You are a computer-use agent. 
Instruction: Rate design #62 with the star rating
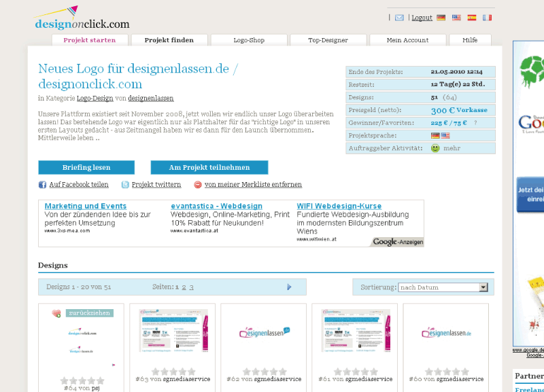pyautogui.click(x=265, y=372)
